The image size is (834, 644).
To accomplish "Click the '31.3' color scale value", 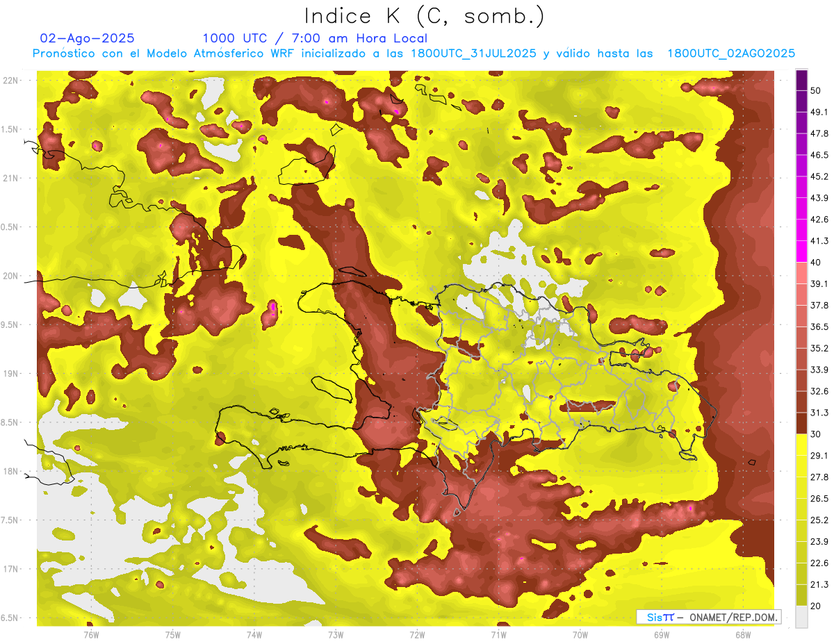I will (x=819, y=413).
